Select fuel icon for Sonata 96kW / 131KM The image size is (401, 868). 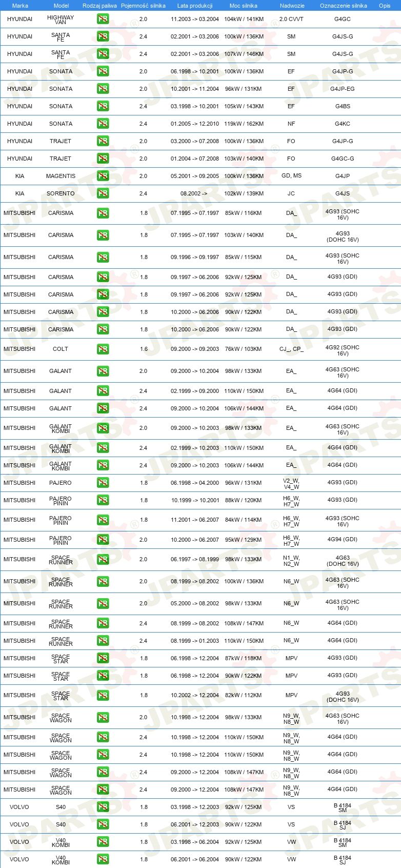[x=103, y=89]
